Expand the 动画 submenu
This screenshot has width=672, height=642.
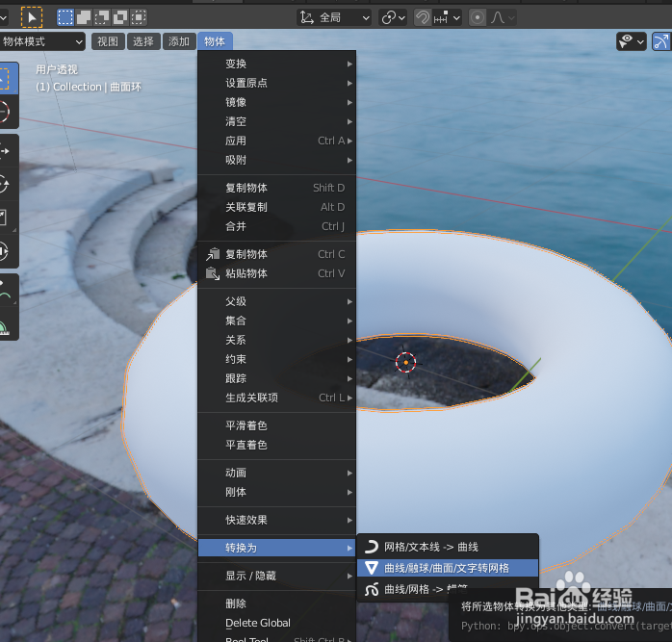pyautogui.click(x=277, y=474)
